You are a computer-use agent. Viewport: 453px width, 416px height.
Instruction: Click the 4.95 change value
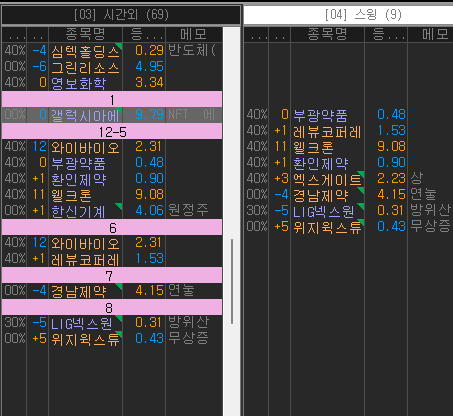[149, 67]
